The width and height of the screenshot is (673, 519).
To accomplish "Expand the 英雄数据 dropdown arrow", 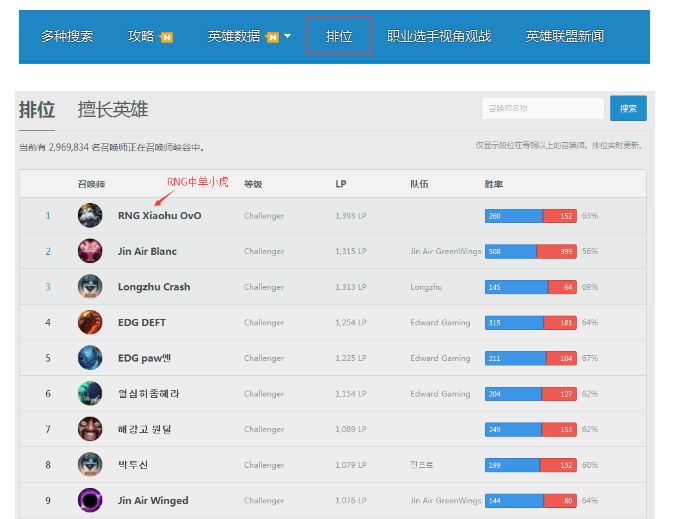I will (x=288, y=36).
